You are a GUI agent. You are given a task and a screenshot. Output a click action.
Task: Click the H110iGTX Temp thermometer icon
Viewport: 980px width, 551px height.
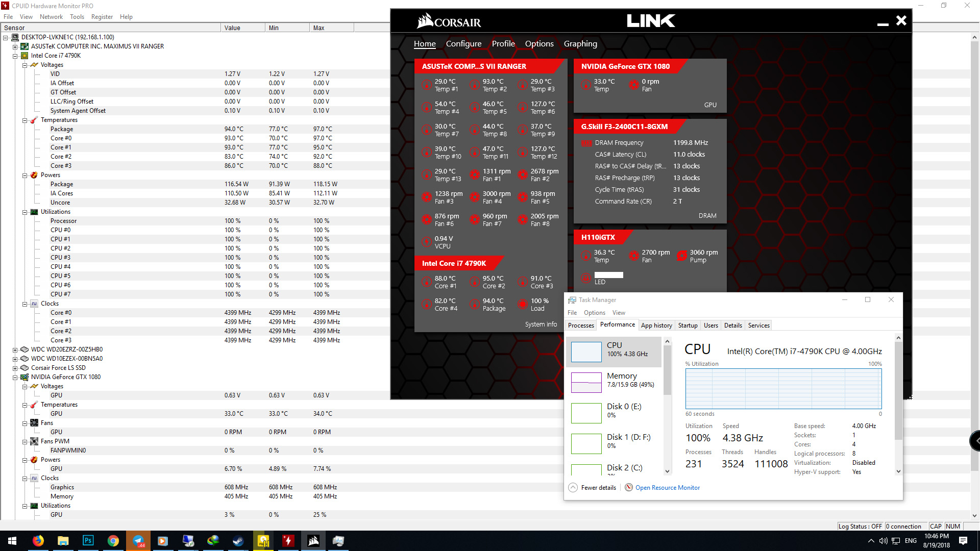click(586, 256)
